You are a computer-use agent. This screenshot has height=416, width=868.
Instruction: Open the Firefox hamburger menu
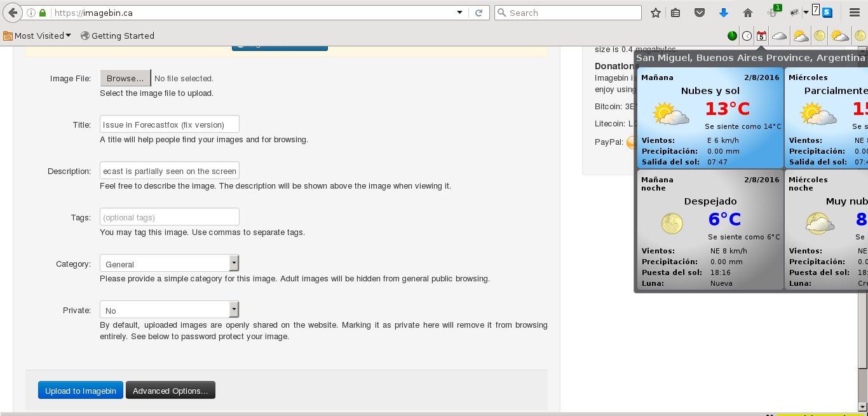click(854, 13)
